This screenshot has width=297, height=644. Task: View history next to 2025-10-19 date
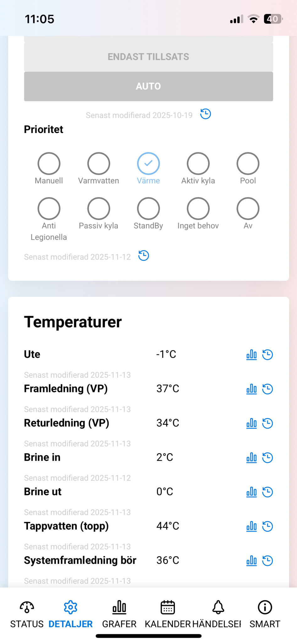pos(206,114)
